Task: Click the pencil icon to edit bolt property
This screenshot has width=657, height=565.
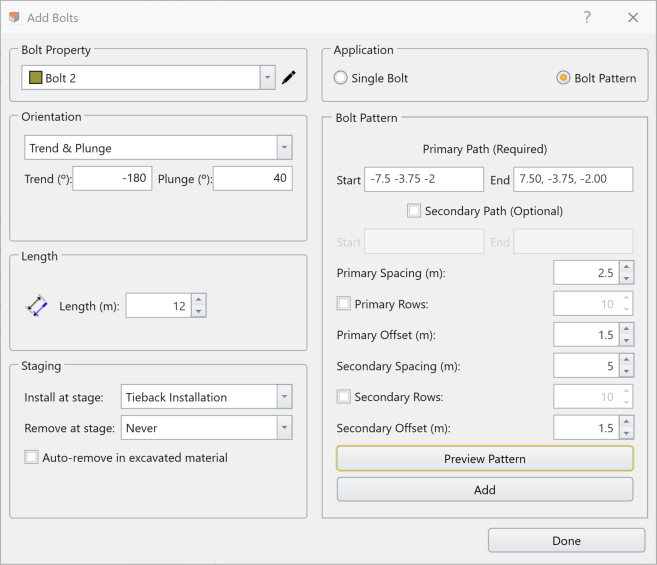Action: click(288, 78)
